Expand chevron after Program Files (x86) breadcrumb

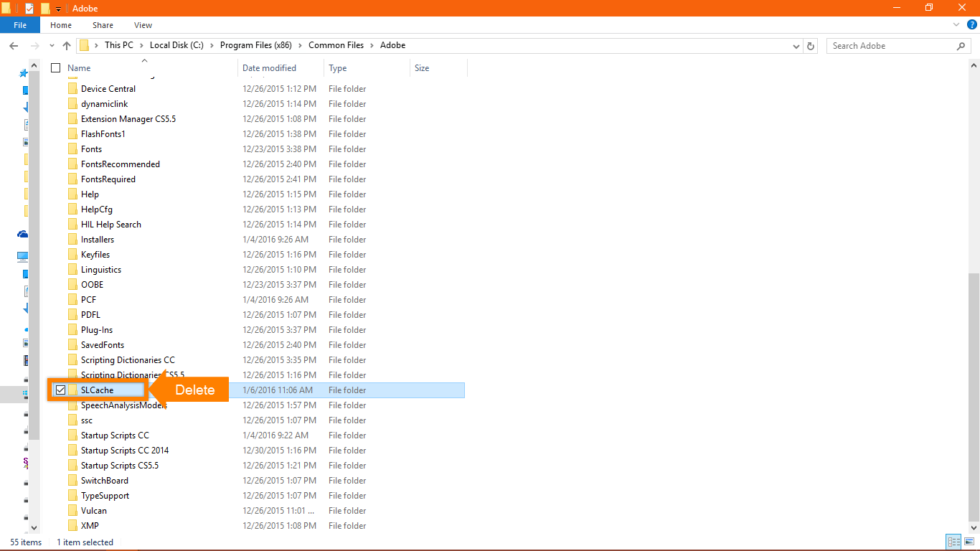pyautogui.click(x=301, y=45)
